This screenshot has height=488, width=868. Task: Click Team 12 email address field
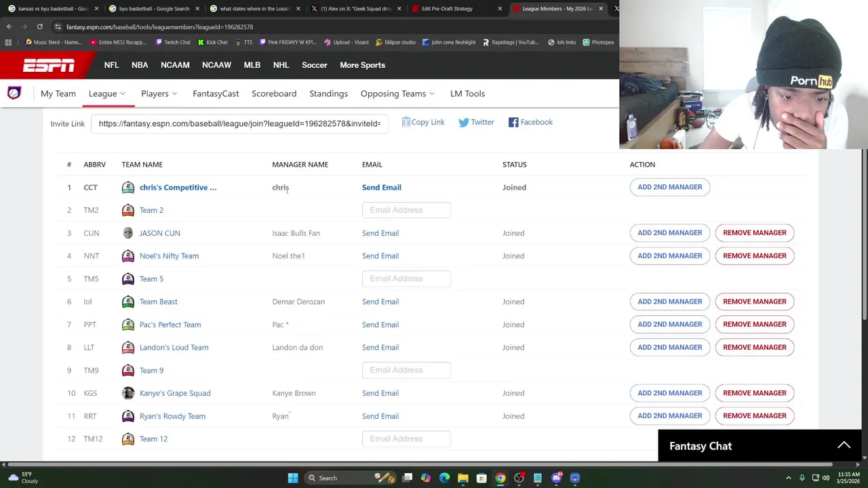406,439
